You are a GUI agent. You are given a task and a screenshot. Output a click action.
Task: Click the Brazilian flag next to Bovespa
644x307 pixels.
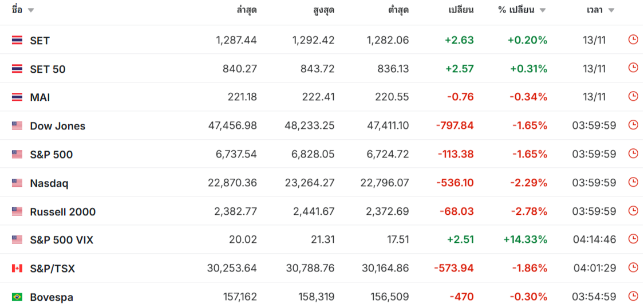[17, 297]
